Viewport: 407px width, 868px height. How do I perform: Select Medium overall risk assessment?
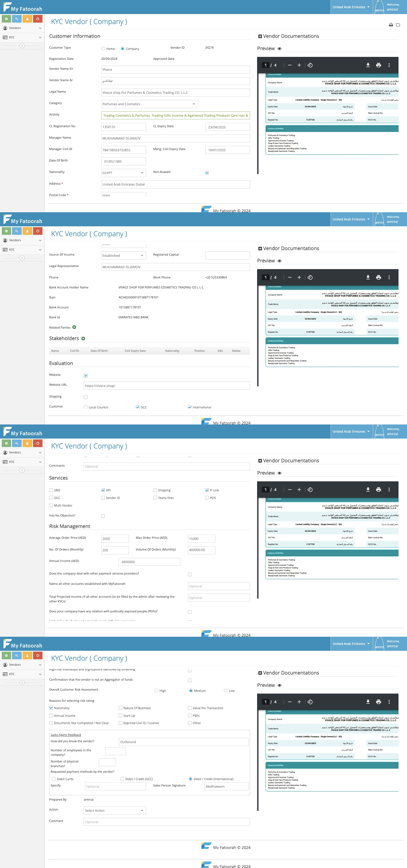[x=191, y=690]
